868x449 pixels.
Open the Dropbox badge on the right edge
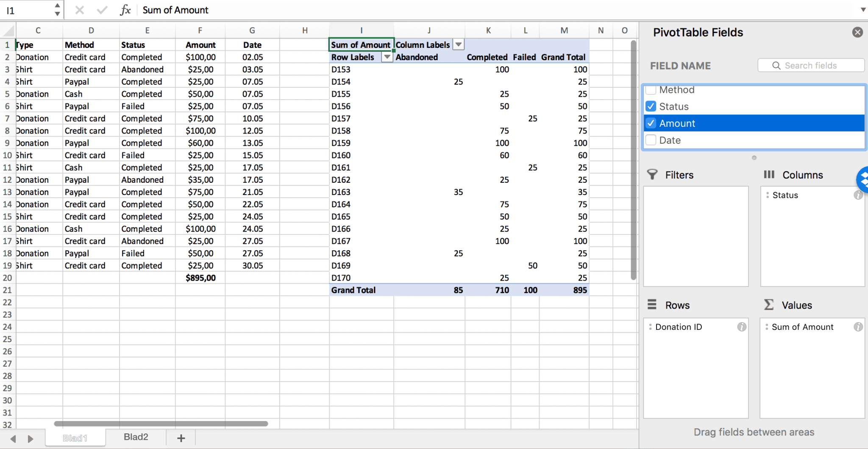(864, 179)
